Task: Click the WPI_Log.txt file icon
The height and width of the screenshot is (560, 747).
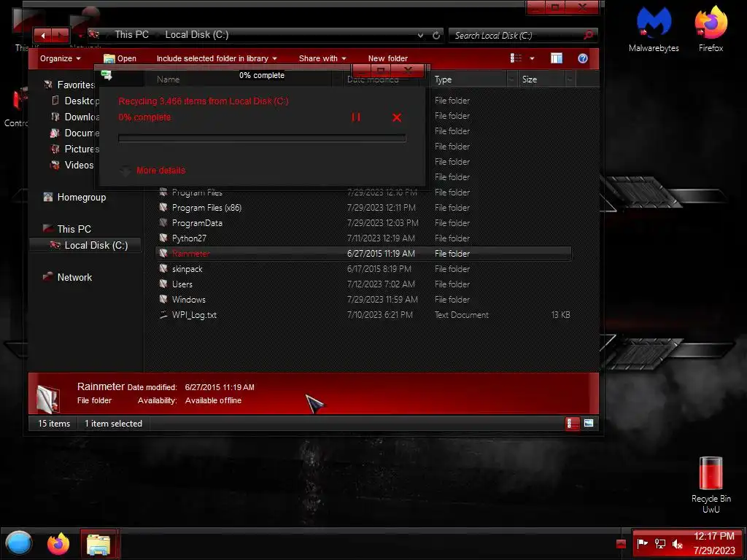Action: [x=163, y=315]
